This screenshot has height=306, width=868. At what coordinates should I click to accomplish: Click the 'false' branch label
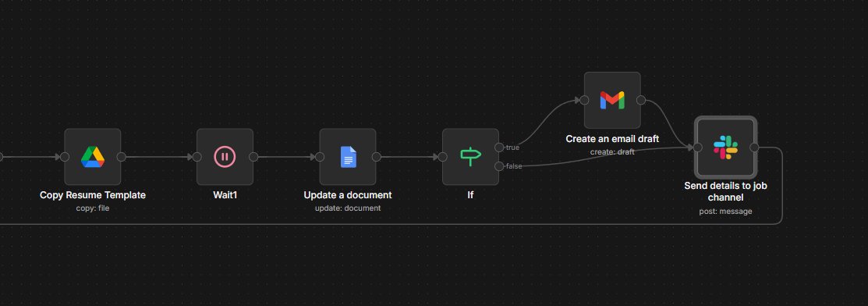[514, 166]
